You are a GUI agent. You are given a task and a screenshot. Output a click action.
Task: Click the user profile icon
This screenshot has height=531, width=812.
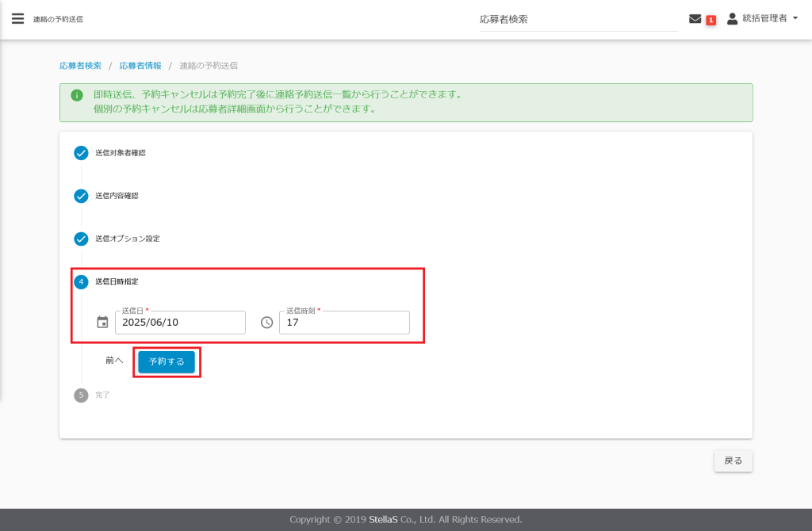pyautogui.click(x=732, y=18)
